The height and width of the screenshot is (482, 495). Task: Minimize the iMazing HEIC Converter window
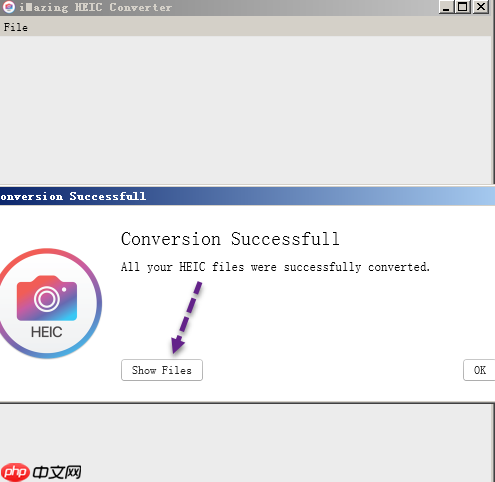[x=446, y=7]
